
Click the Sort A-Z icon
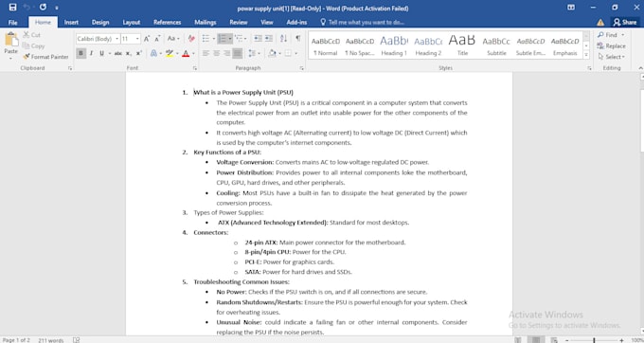tap(283, 39)
